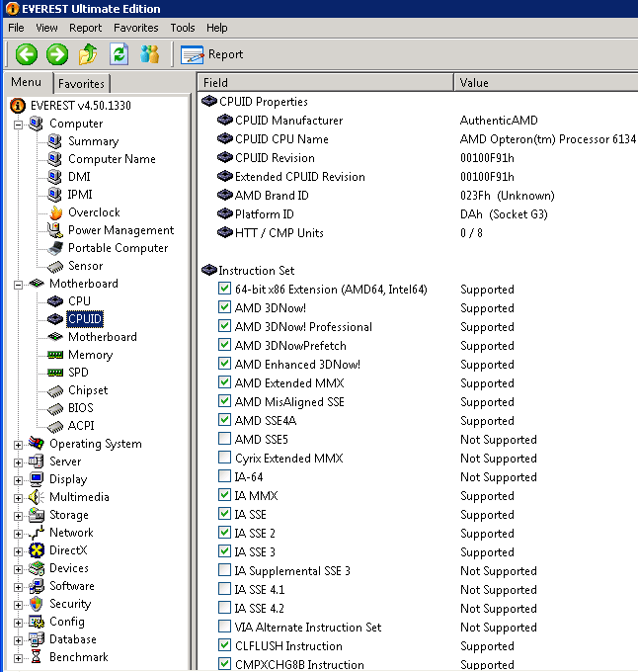Select the SPD module icon
This screenshot has height=672, width=638.
[x=54, y=373]
